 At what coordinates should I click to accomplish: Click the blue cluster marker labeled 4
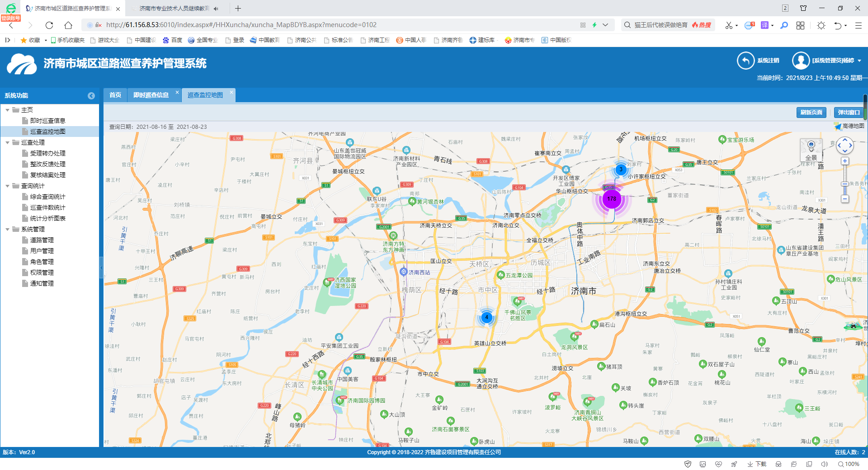(486, 317)
